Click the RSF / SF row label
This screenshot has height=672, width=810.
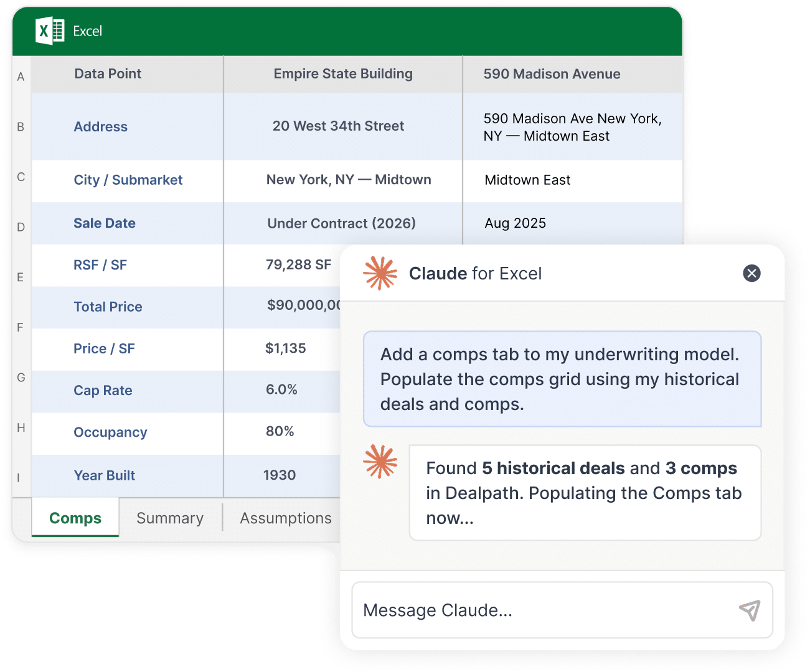coord(100,265)
